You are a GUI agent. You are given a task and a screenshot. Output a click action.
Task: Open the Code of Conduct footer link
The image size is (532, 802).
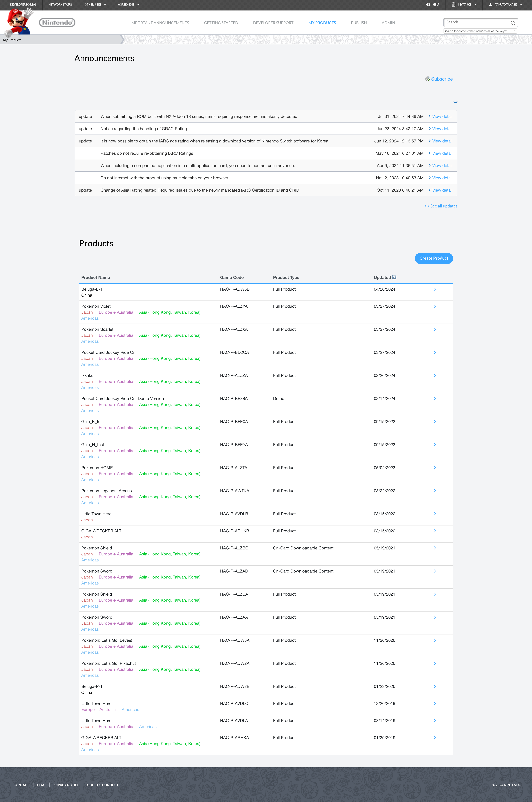tap(103, 785)
